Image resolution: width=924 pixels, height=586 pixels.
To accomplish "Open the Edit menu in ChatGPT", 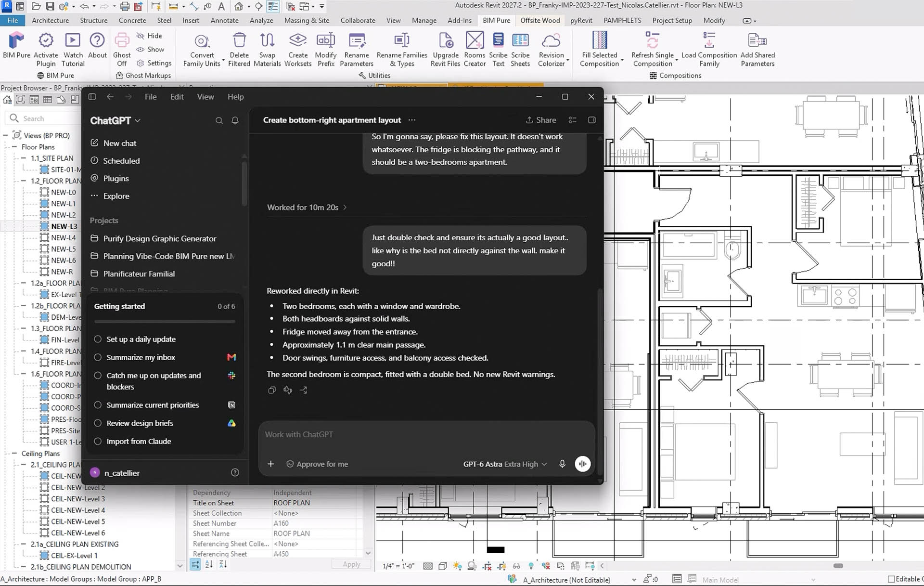I will [177, 97].
